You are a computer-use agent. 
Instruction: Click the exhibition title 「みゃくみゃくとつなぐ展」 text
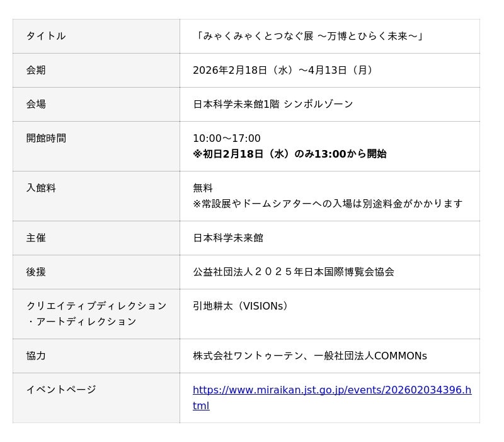pyautogui.click(x=309, y=36)
